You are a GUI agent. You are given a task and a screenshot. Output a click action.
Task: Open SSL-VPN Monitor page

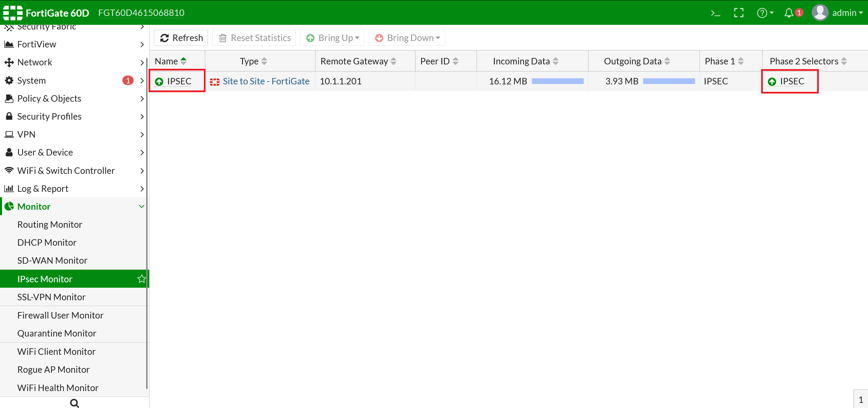coord(51,297)
